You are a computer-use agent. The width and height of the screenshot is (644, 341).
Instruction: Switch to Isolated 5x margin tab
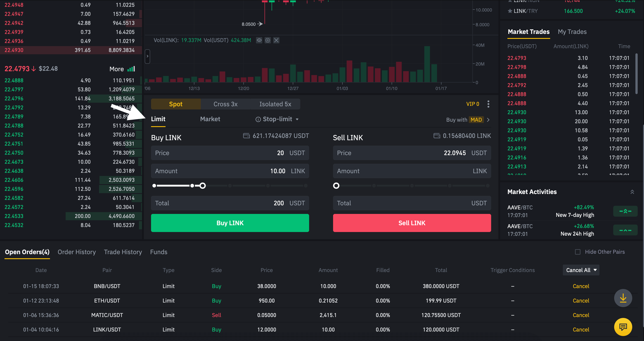pos(275,104)
